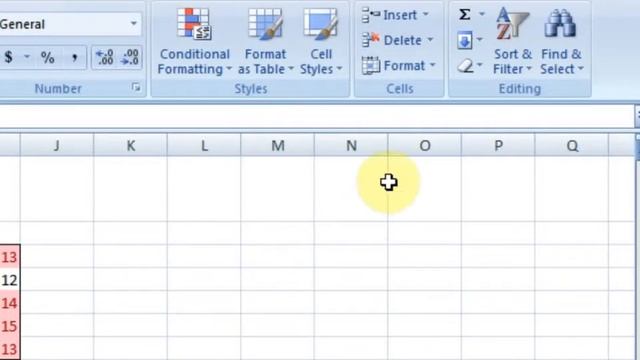Expand Accounting format dropdown arrow
Screen dimensions: 640x360
[27, 57]
